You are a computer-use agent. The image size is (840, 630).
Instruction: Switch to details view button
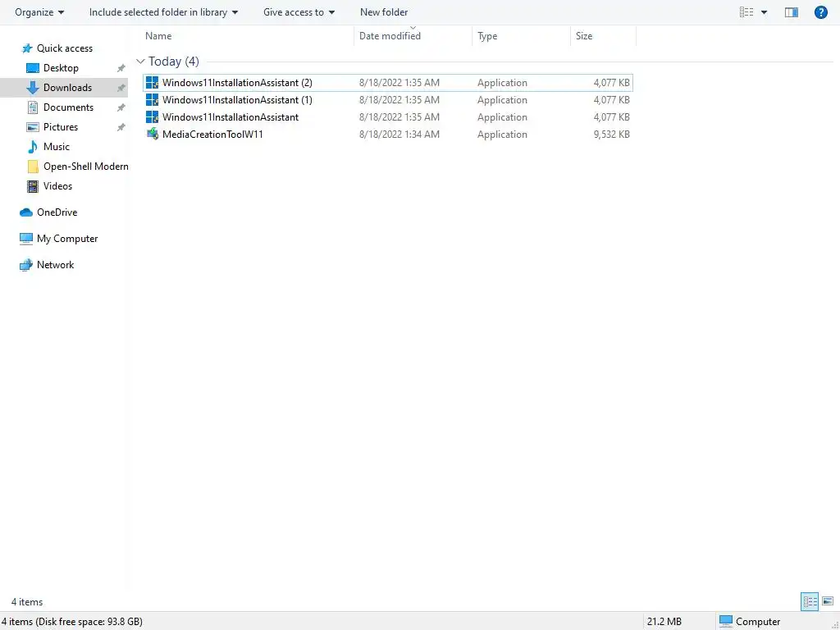coord(810,601)
